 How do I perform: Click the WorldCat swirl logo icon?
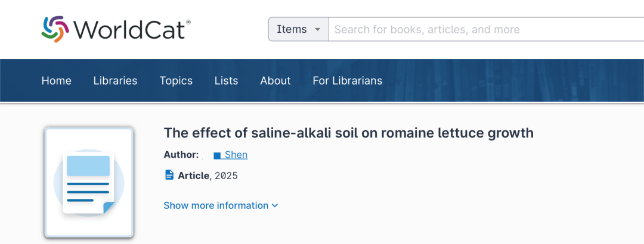(x=55, y=29)
